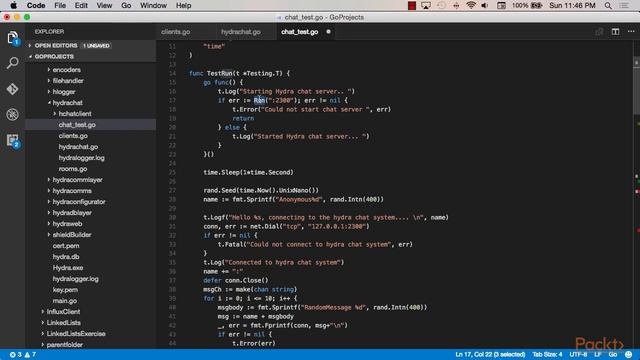Click the clock showing Sun 11:46 PM
Viewport: 640px width, 360px height.
click(572, 6)
